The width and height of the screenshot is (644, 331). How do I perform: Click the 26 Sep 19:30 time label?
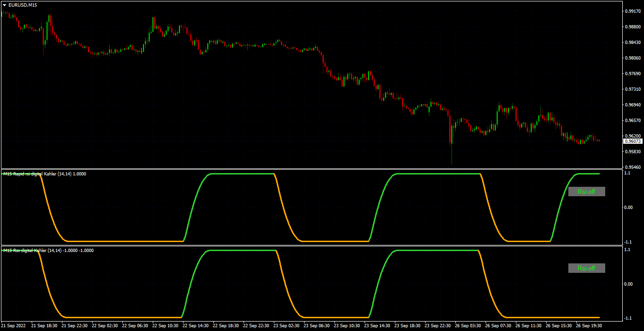[x=588, y=326]
